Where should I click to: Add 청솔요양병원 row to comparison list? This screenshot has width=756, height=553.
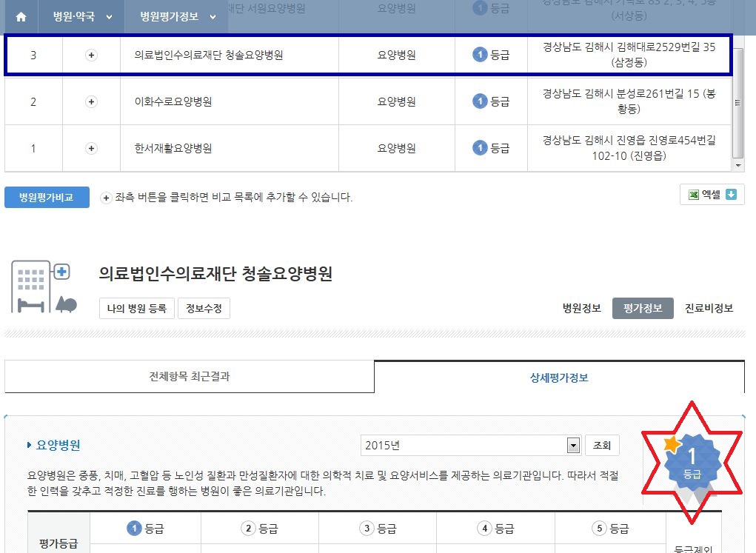(91, 55)
